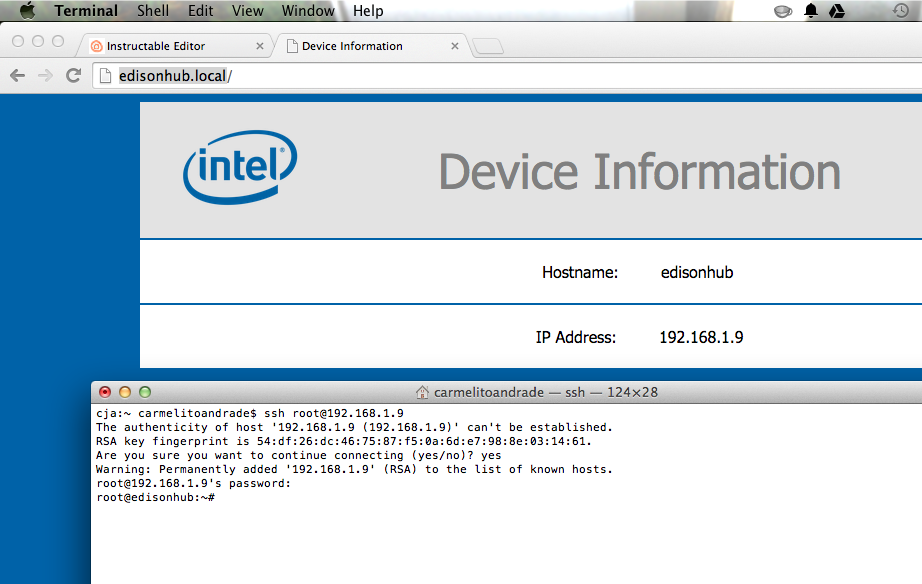Click the Instructables favicon on first tab

97,46
